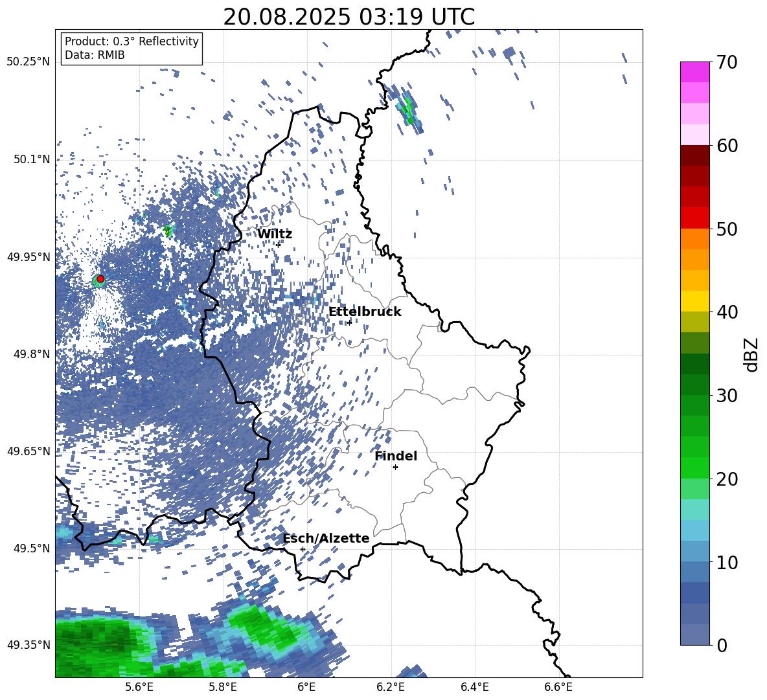This screenshot has height=700, width=767.
Task: Click the 30 tick on the colorbar
Action: (726, 396)
